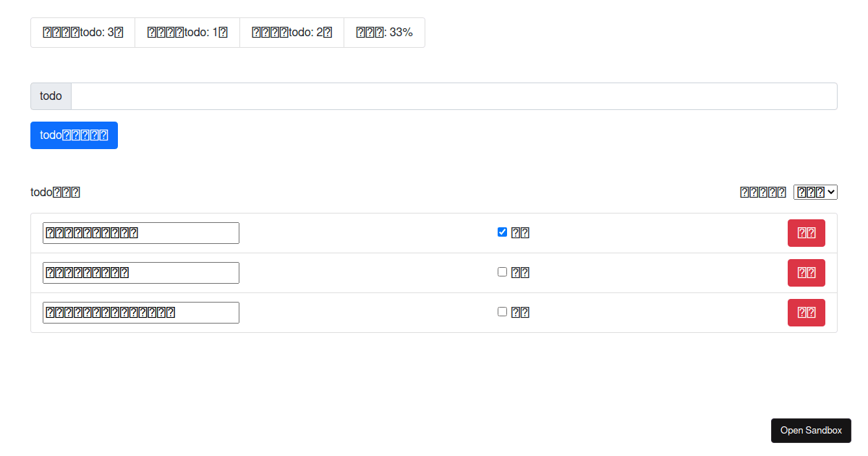The width and height of the screenshot is (868, 456).
Task: Click the dropdown arrow on the sort selector
Action: point(831,191)
